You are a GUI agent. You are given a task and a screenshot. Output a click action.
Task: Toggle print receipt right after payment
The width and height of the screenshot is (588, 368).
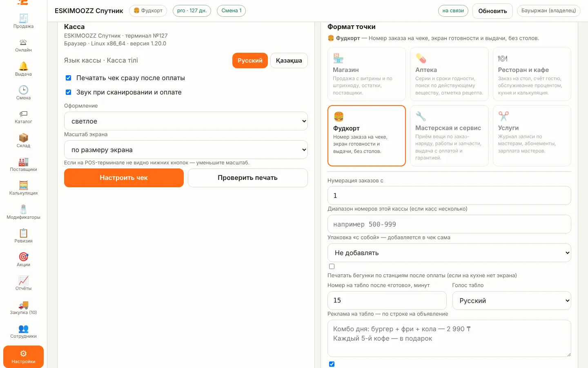click(69, 78)
